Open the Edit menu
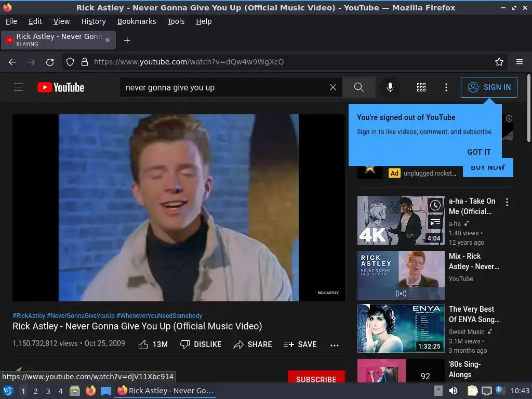 tap(35, 21)
